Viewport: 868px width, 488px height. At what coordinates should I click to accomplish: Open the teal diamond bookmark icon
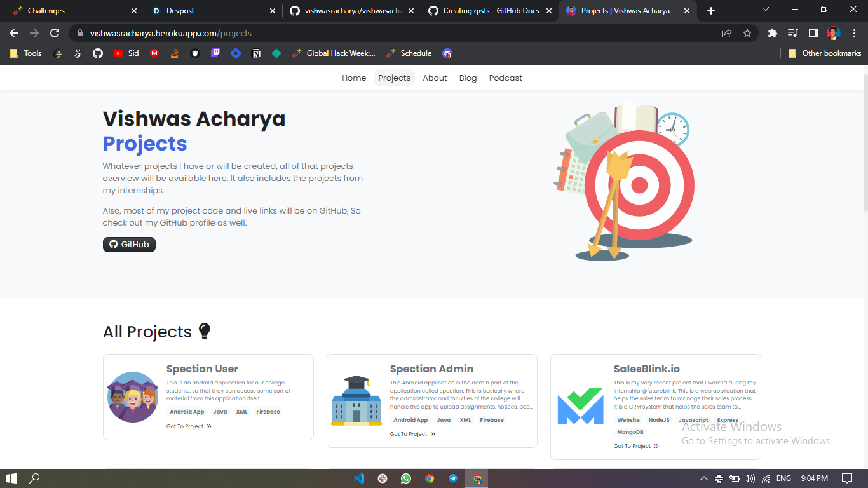click(x=276, y=53)
